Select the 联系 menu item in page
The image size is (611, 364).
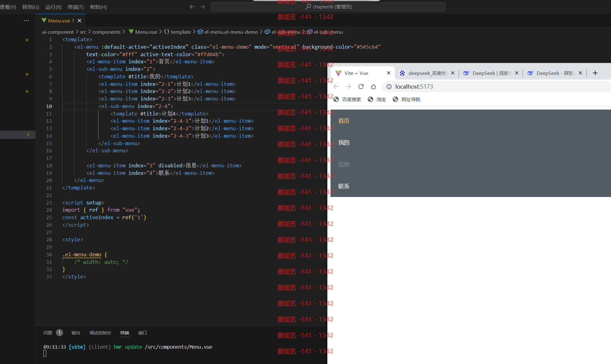[x=471, y=186]
